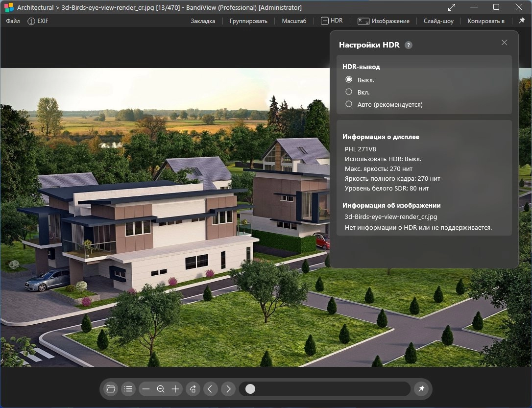Close the Настройки HDR panel

coord(504,43)
